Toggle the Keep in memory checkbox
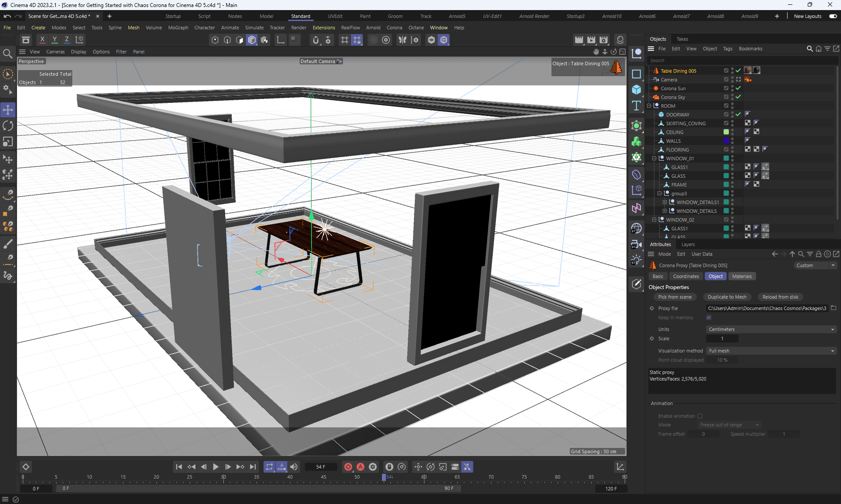The image size is (841, 504). tap(709, 317)
